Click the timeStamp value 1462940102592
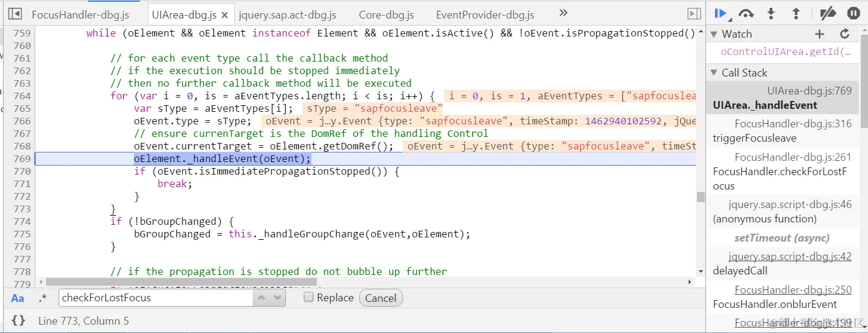The width and height of the screenshot is (868, 333). click(x=624, y=121)
